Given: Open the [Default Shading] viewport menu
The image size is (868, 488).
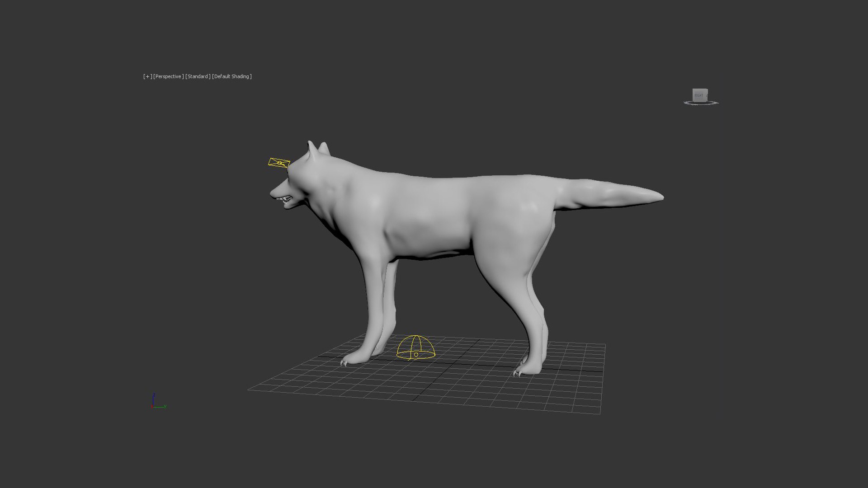Looking at the screenshot, I should point(232,76).
